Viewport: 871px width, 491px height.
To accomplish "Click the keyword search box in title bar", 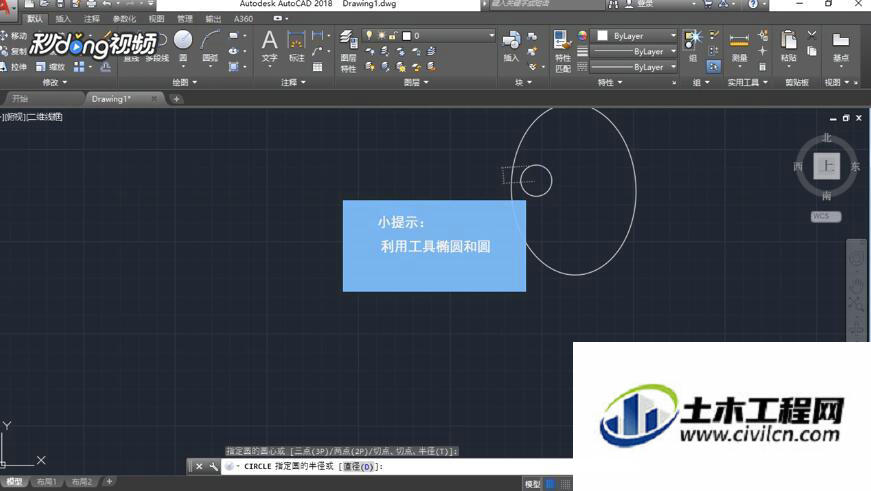I will tap(546, 4).
